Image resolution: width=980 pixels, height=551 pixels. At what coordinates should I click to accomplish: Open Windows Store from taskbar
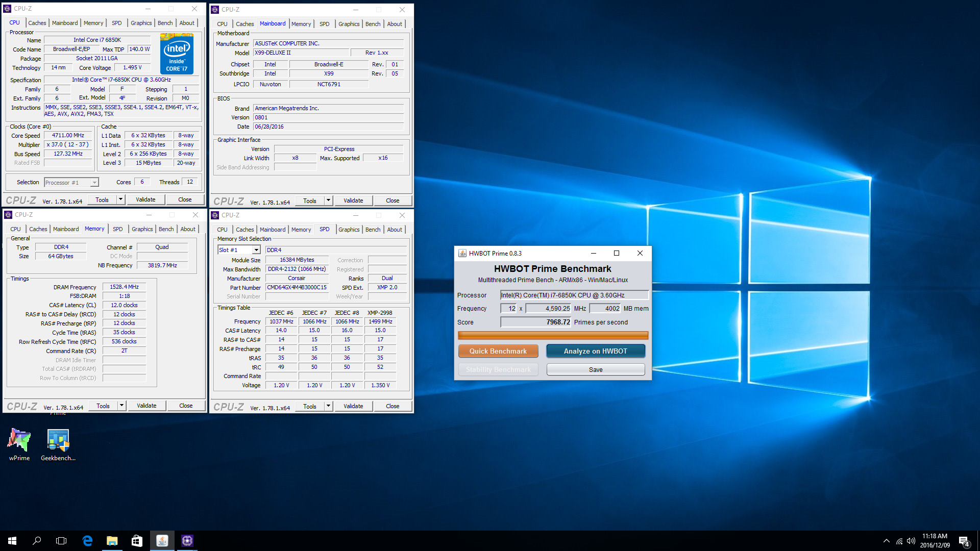point(137,541)
